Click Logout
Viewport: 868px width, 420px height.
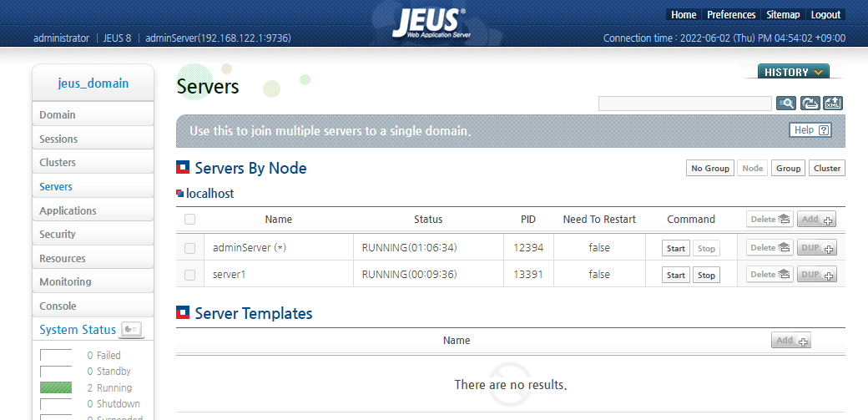tap(825, 15)
